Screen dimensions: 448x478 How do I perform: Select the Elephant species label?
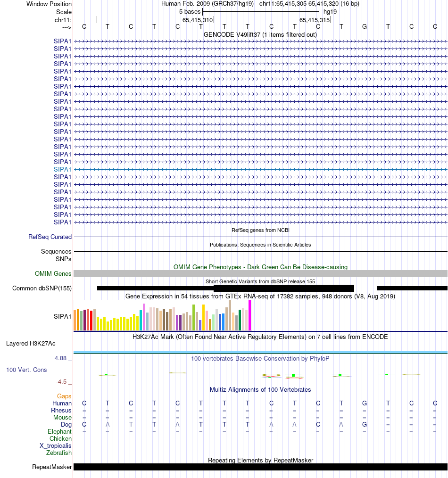click(x=59, y=432)
